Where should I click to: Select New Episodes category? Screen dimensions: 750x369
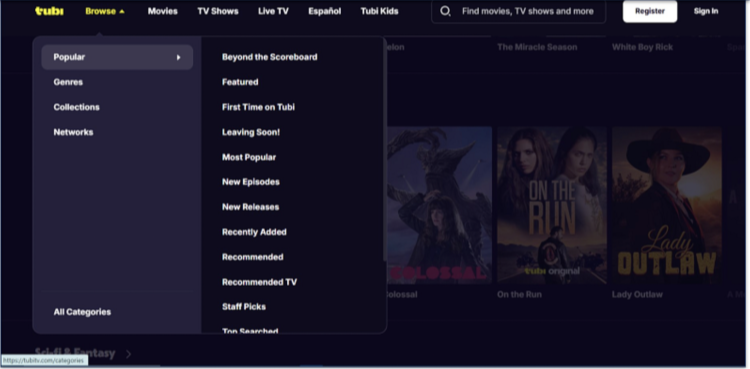(251, 182)
